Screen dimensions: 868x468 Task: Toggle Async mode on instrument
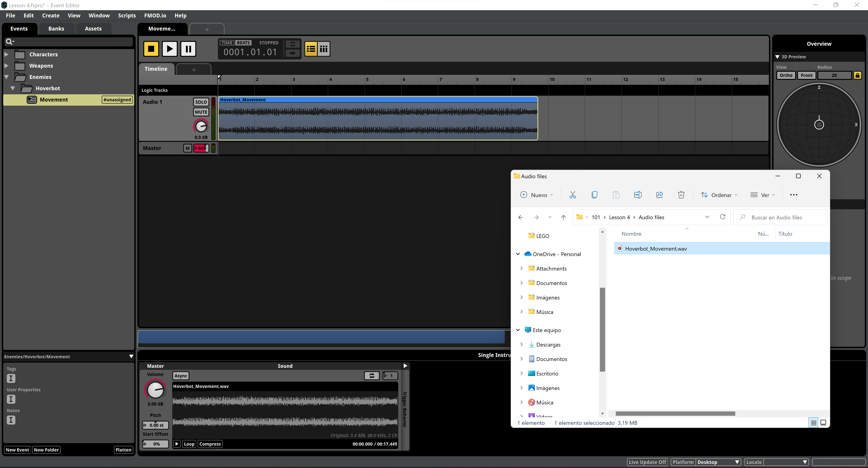[x=181, y=376]
